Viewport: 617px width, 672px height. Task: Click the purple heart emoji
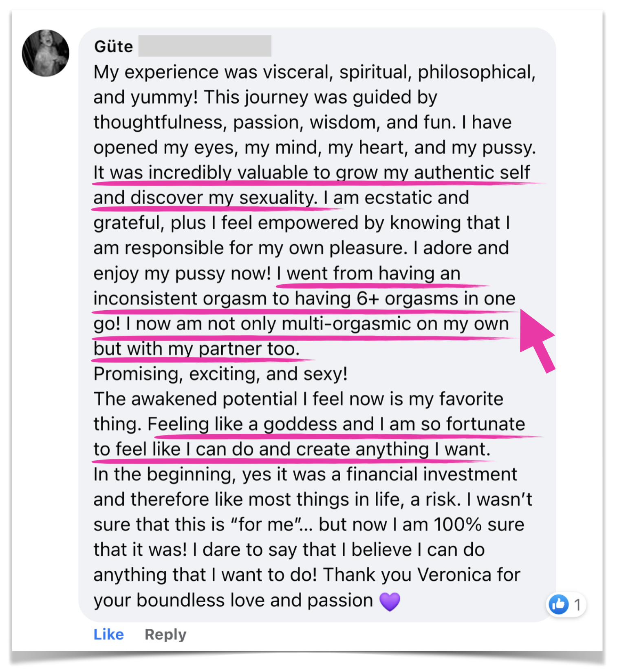click(390, 601)
